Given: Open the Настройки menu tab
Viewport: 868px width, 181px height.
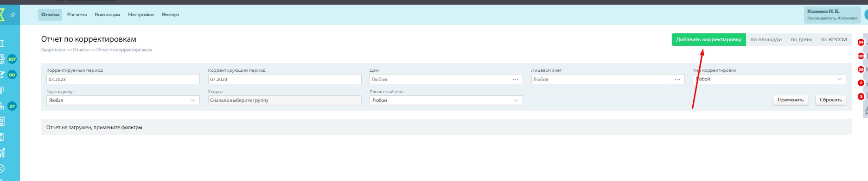Looking at the screenshot, I should (140, 15).
